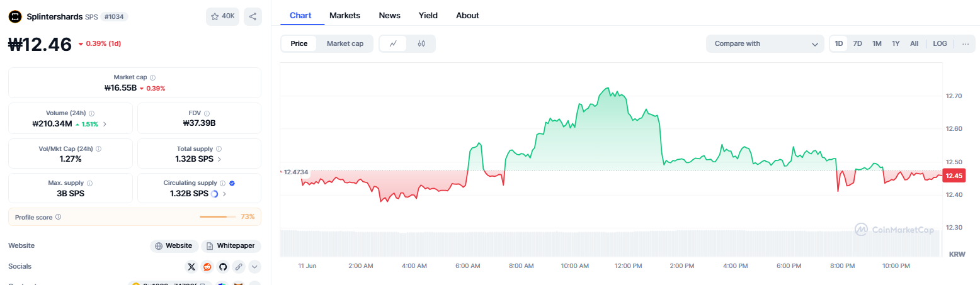
Task: Expand more socials with the chevron
Action: [254, 267]
